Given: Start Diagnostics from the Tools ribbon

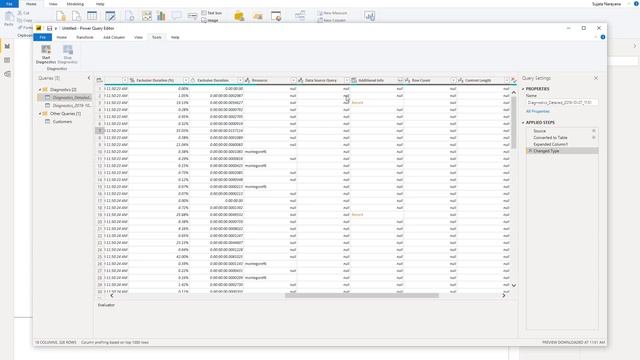Looking at the screenshot, I should (46, 54).
